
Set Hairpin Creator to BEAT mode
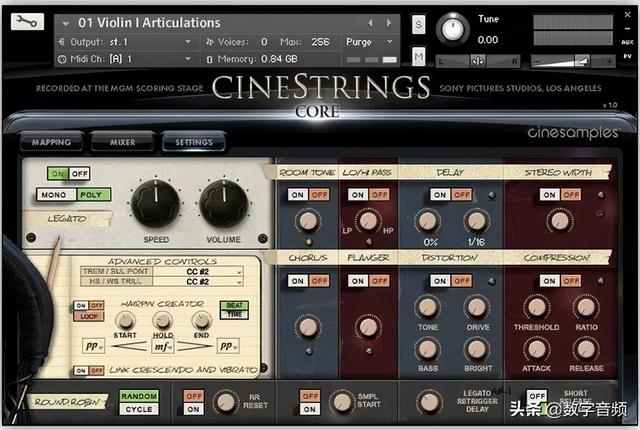click(x=234, y=305)
